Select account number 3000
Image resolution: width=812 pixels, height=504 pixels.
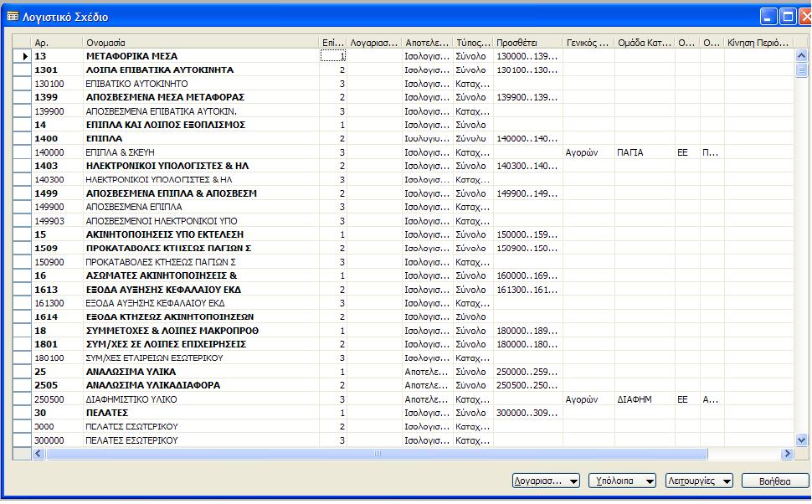point(44,427)
